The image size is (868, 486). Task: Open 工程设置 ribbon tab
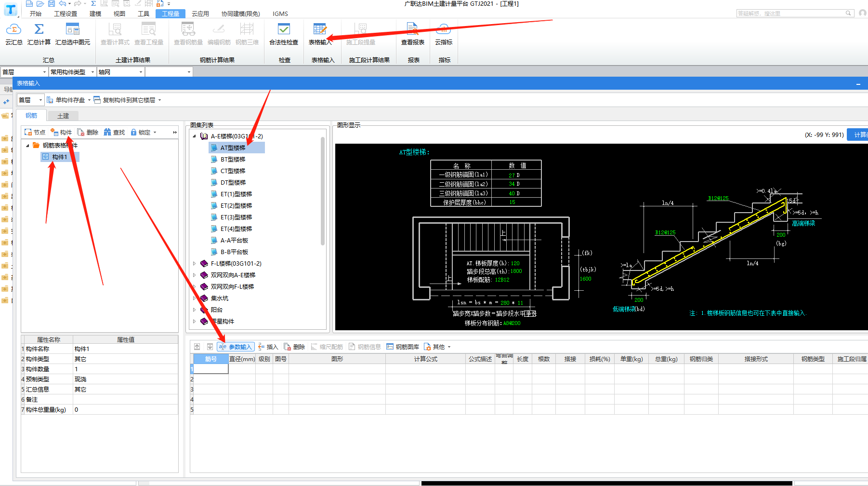(66, 13)
